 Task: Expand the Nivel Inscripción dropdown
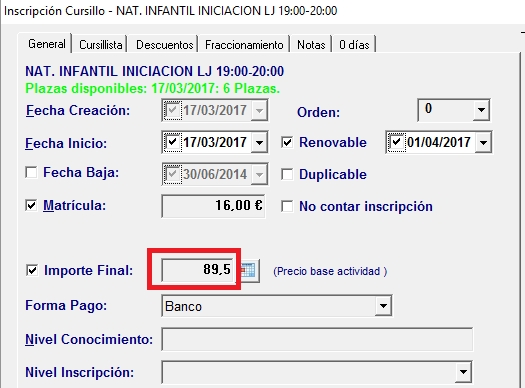(x=463, y=372)
